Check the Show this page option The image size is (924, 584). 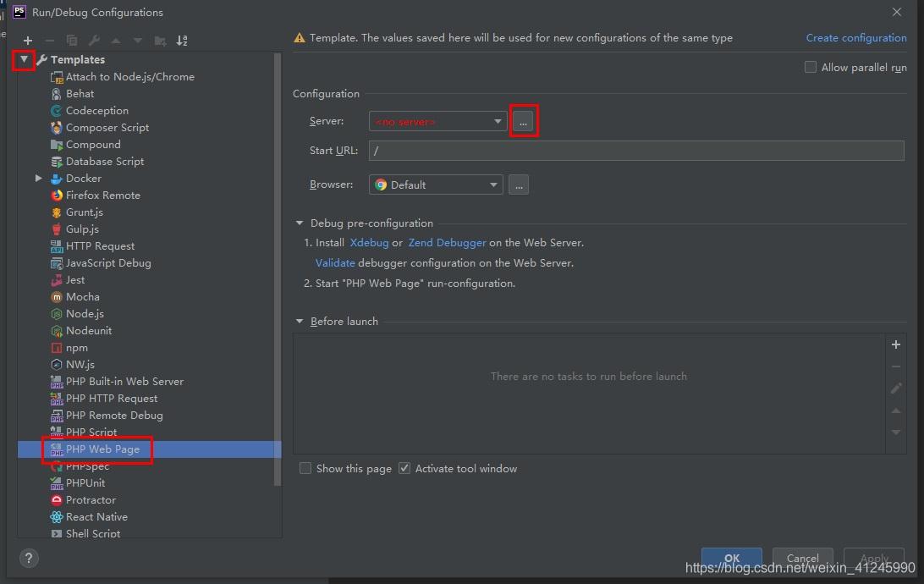pyautogui.click(x=305, y=469)
